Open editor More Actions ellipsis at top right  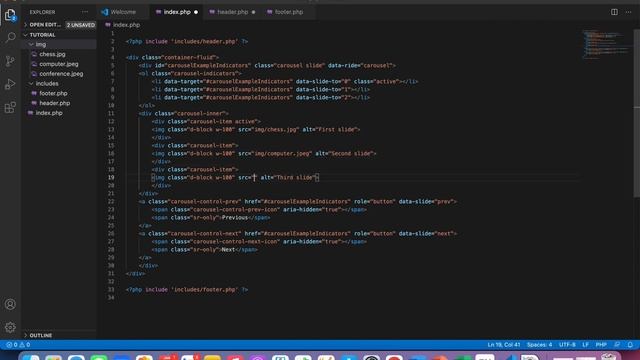[x=629, y=12]
